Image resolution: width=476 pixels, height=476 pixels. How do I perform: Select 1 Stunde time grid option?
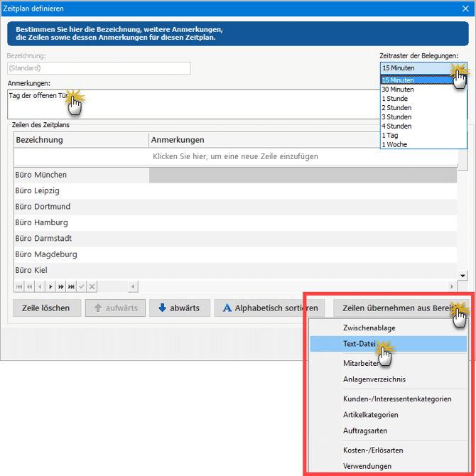coord(396,99)
